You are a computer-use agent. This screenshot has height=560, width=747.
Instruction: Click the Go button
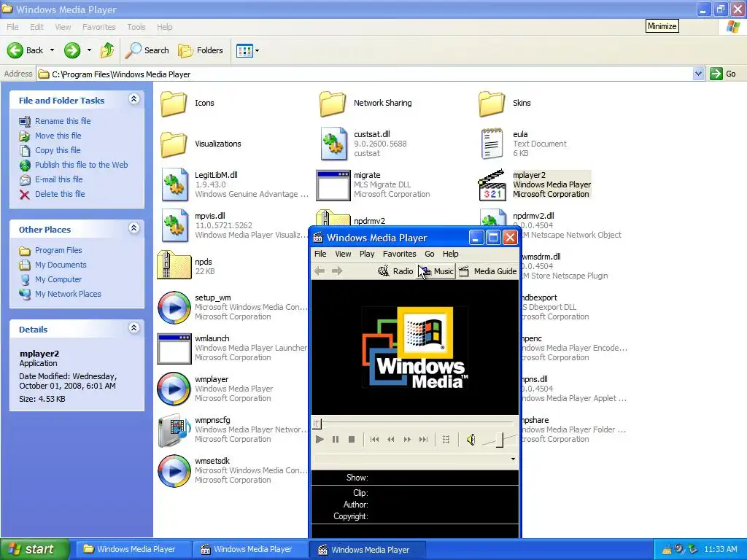click(x=723, y=74)
